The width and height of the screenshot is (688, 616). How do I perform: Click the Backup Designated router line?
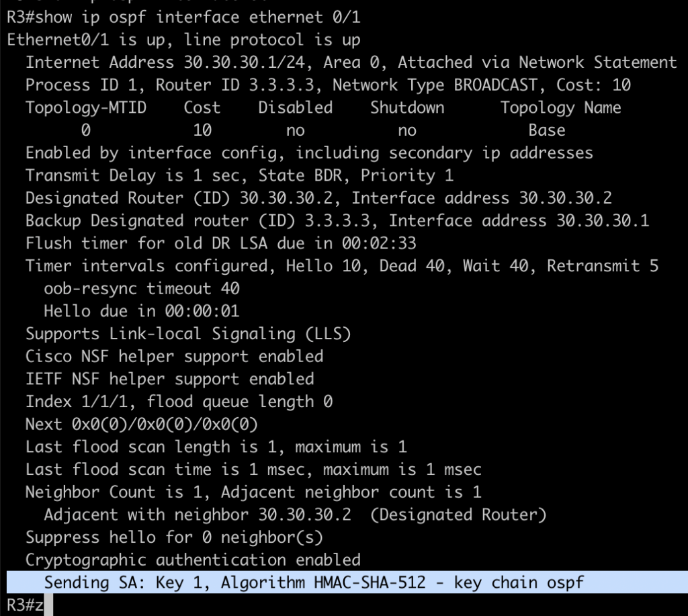337,221
